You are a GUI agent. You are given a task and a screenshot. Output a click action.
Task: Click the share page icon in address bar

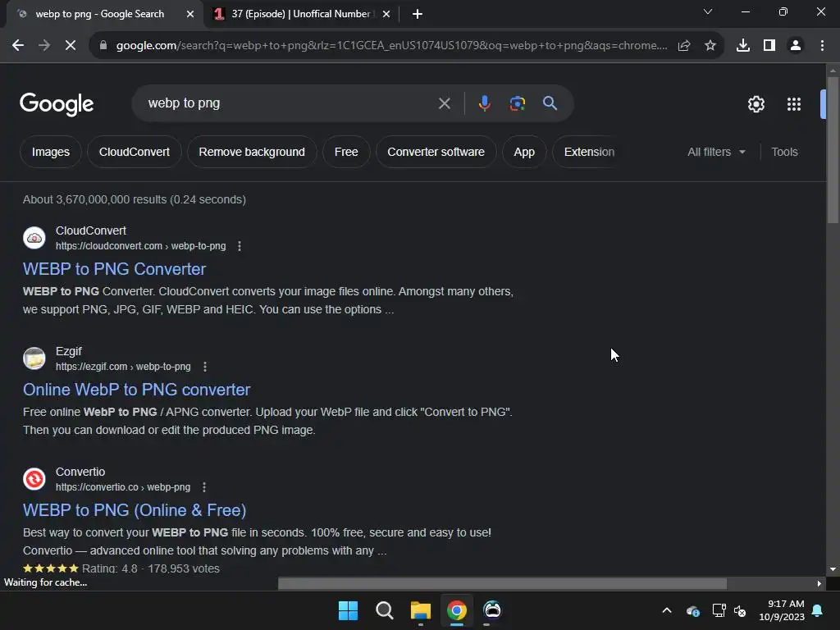684,46
